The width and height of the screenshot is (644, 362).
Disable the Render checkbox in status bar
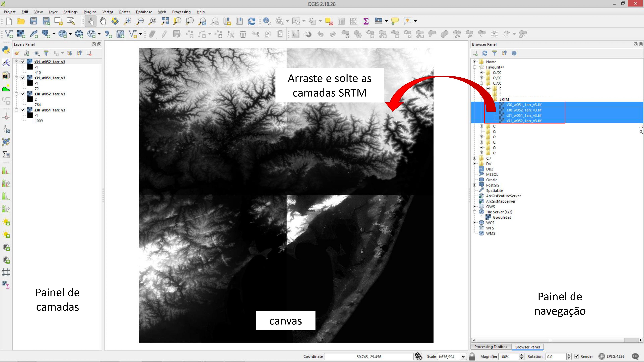coord(577,357)
